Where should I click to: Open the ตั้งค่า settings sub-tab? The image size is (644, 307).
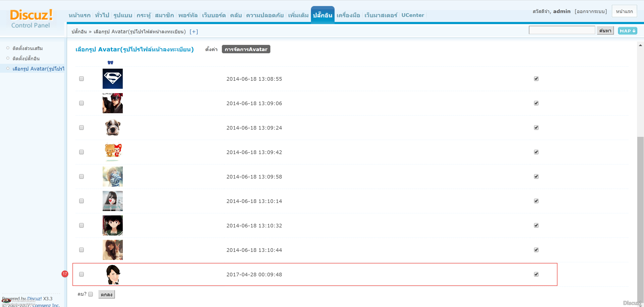click(211, 49)
